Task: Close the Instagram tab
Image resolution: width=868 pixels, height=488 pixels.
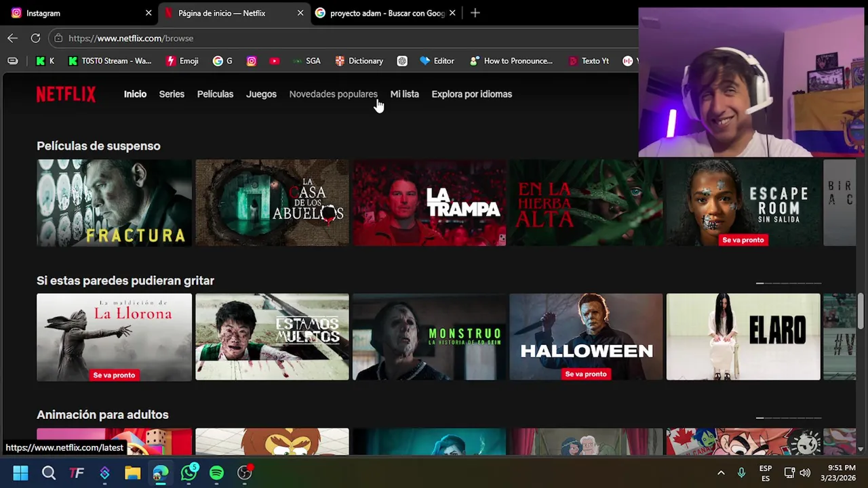Action: pyautogui.click(x=149, y=13)
